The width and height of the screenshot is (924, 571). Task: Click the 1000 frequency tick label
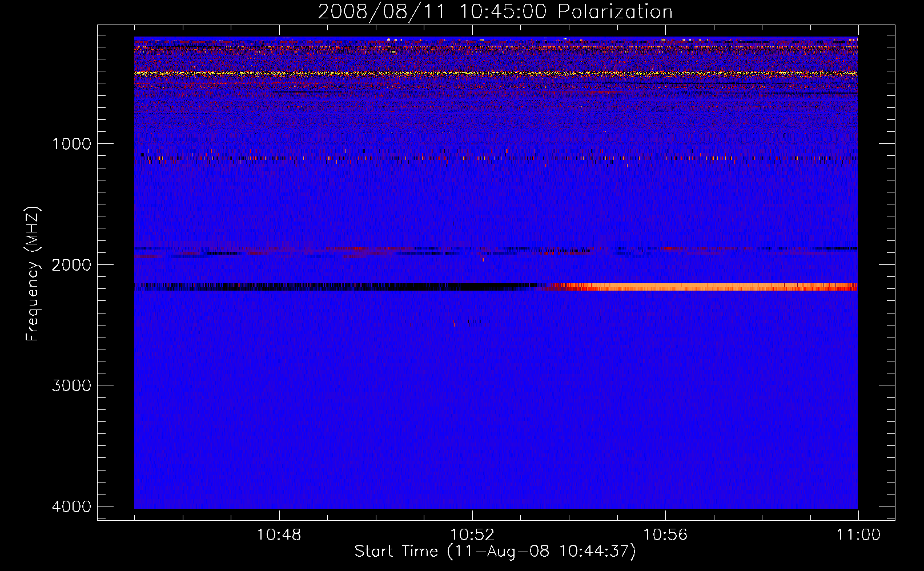pos(71,143)
